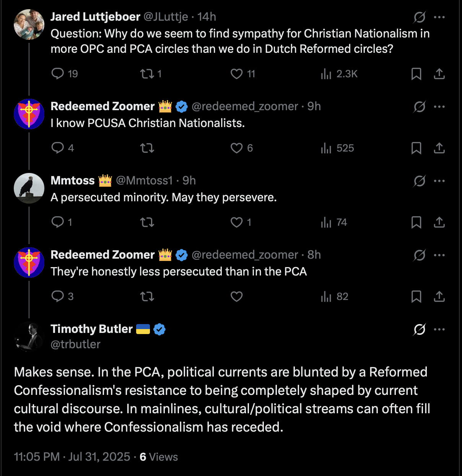
Task: Open more options on Timothy Butler's tweet
Action: point(439,329)
